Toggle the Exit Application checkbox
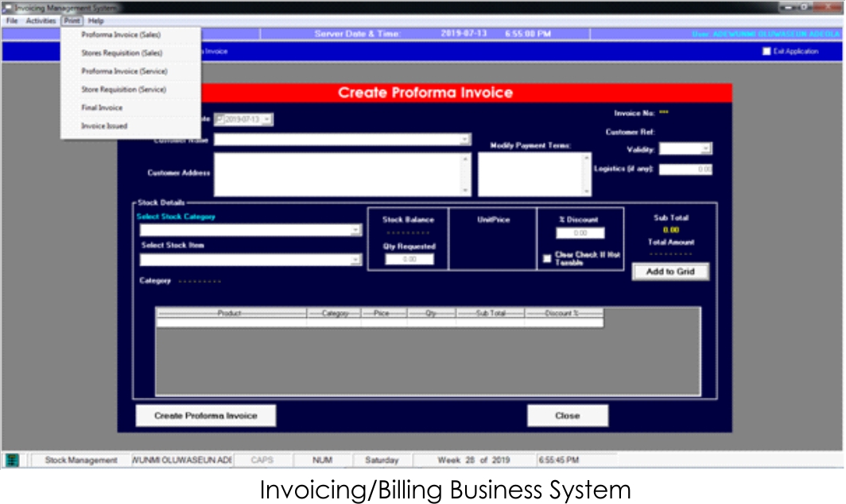 coord(766,52)
